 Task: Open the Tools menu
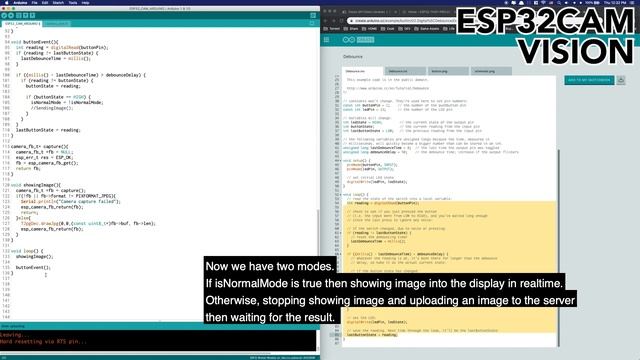pos(73,2)
